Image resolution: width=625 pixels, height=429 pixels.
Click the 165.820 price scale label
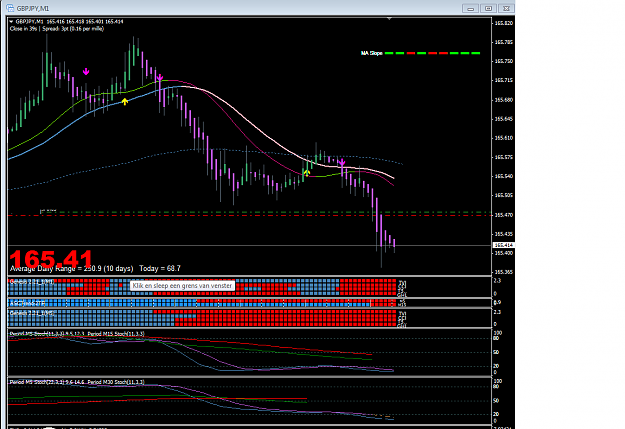point(504,23)
